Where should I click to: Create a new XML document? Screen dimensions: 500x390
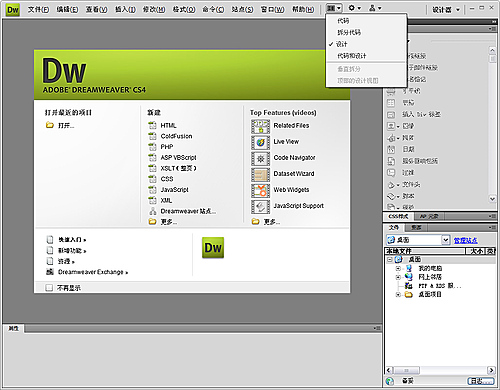pos(166,200)
